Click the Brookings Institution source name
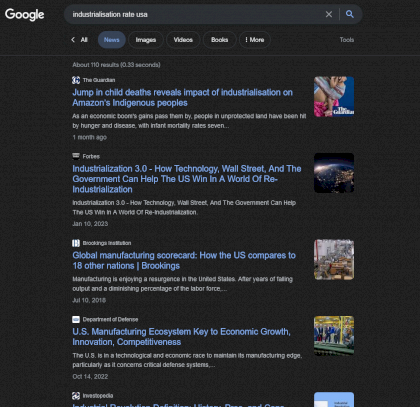 coord(107,243)
